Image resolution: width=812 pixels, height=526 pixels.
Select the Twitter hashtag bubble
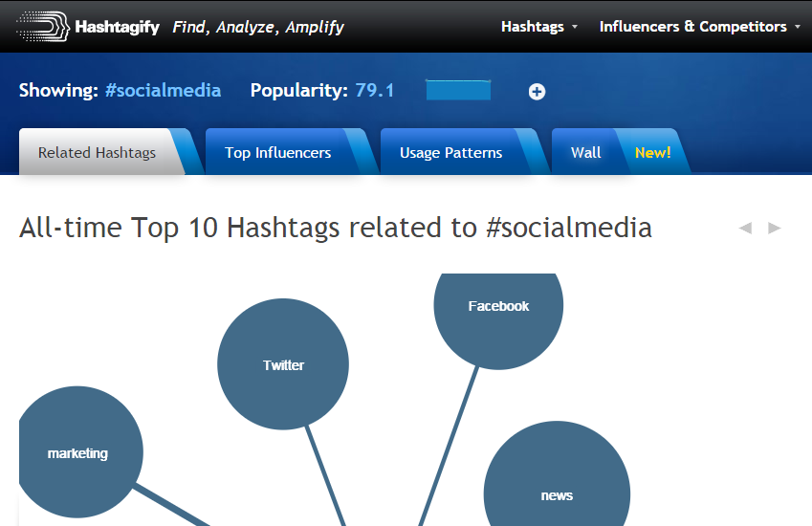[283, 364]
